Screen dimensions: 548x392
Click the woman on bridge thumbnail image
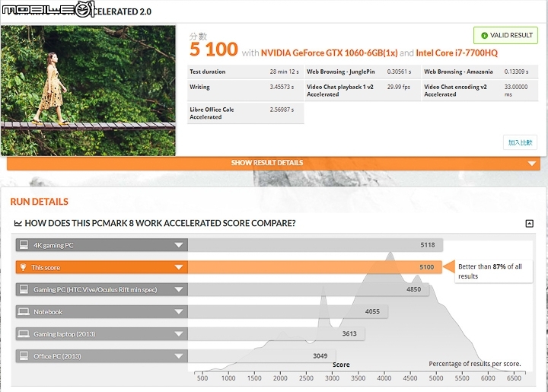click(x=88, y=91)
